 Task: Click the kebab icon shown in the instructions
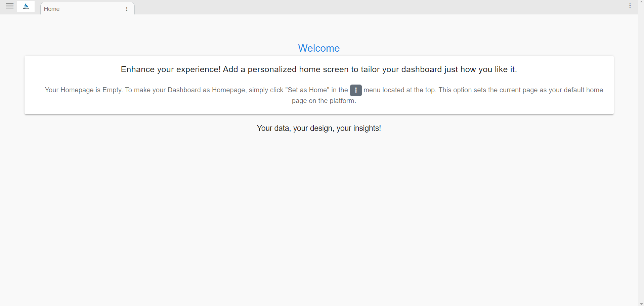(356, 90)
